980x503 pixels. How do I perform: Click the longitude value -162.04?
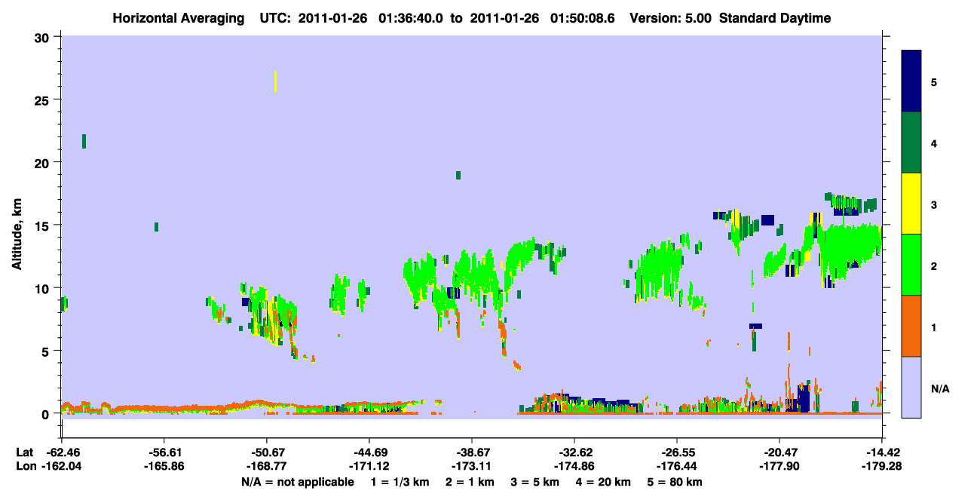pos(62,467)
